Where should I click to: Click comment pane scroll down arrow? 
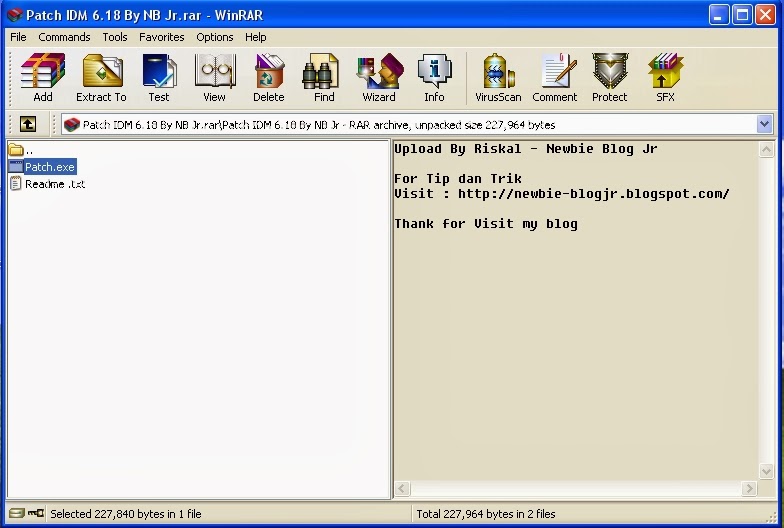coord(766,471)
